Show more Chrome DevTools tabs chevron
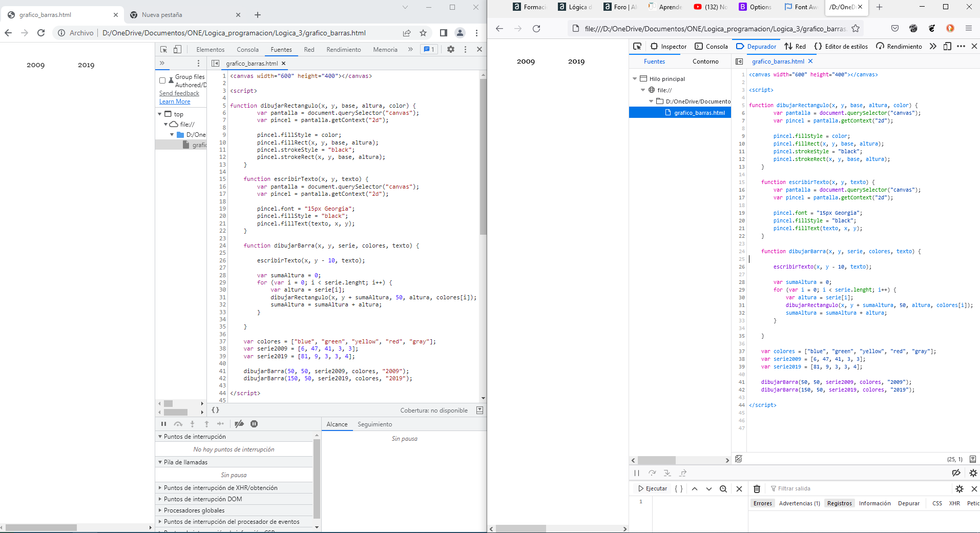Screen dimensions: 980x533 pos(410,50)
